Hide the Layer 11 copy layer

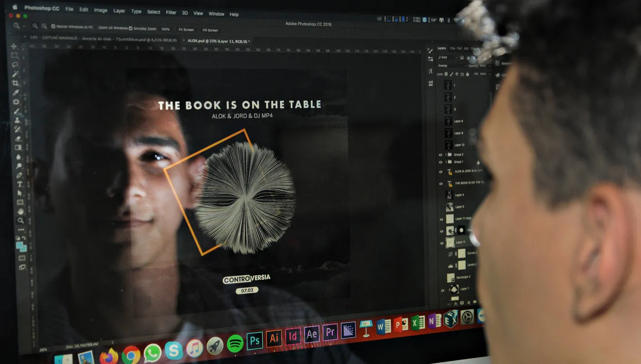click(x=441, y=219)
